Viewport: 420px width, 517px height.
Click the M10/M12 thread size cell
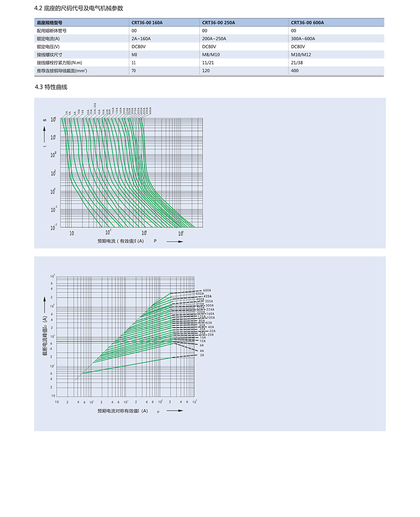301,55
